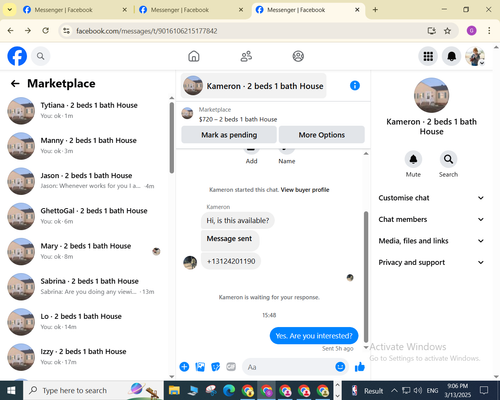The image size is (500, 400).
Task: Attach a photo file to message
Action: pyautogui.click(x=200, y=367)
